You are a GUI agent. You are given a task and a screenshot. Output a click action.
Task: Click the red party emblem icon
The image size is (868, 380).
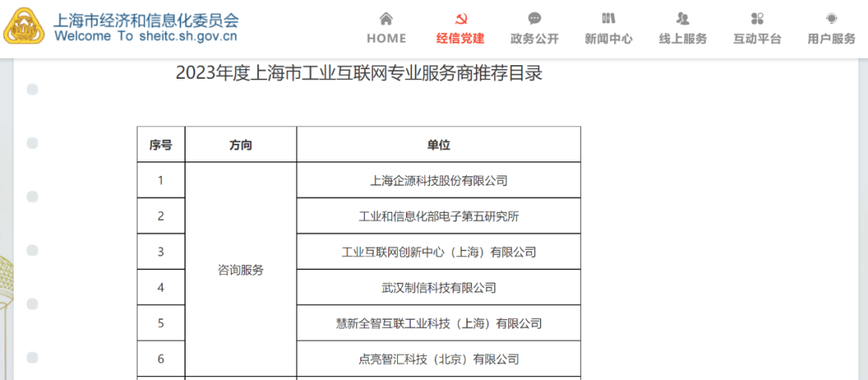pyautogui.click(x=461, y=18)
